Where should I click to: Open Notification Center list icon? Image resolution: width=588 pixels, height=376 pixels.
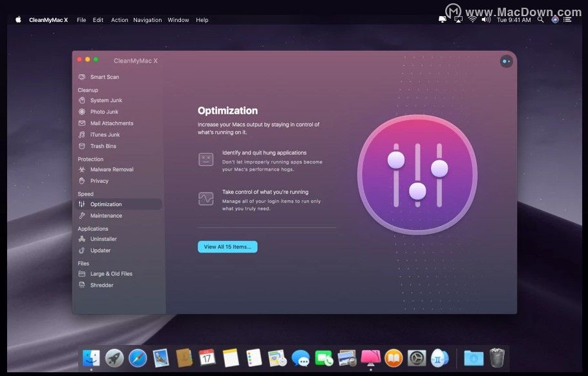tap(567, 19)
